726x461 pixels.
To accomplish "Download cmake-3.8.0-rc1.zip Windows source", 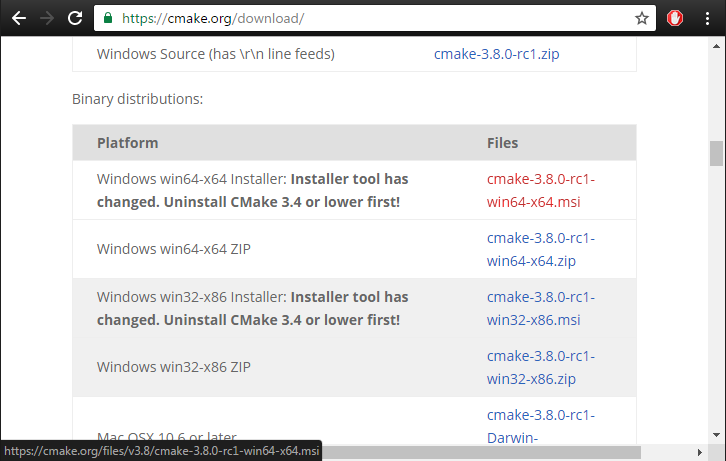I will (496, 54).
